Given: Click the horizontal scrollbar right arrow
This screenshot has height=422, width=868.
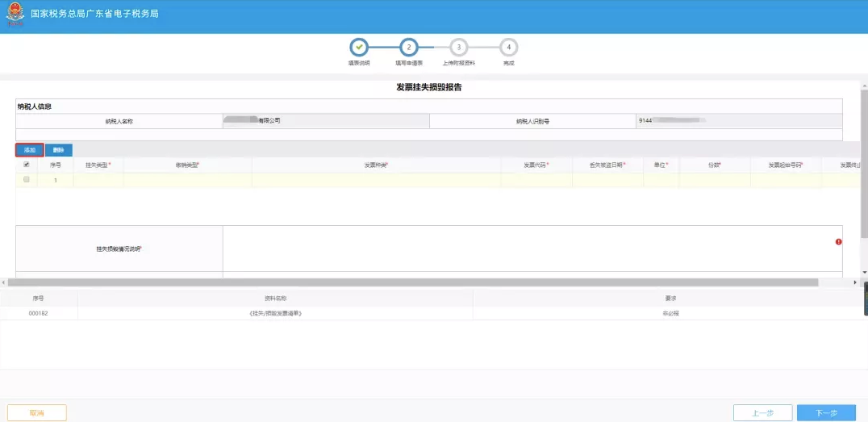Looking at the screenshot, I should coord(855,282).
